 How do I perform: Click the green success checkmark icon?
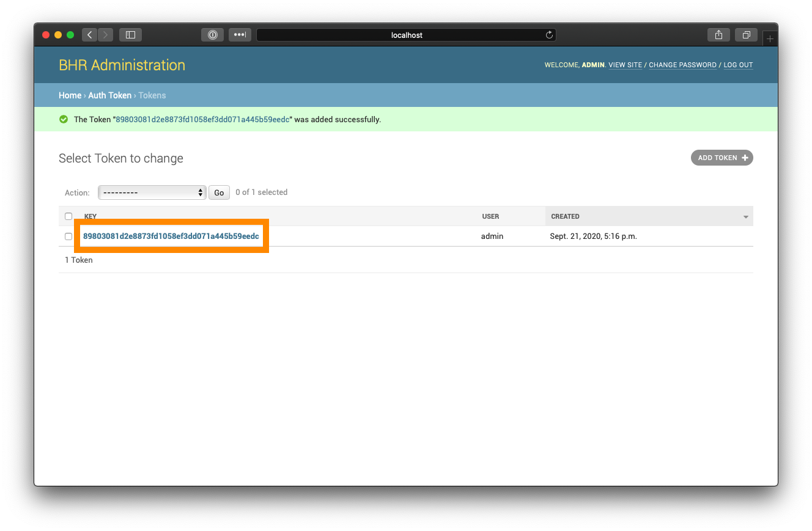[63, 119]
